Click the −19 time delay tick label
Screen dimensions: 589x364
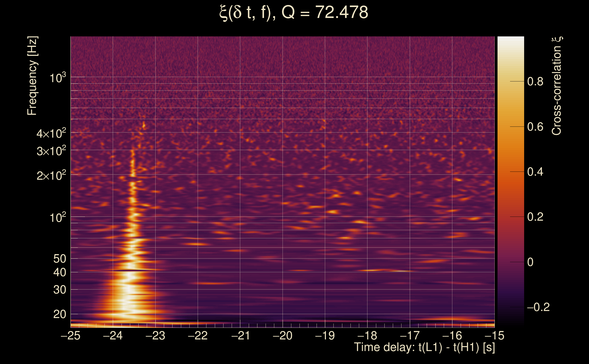tap(325, 336)
